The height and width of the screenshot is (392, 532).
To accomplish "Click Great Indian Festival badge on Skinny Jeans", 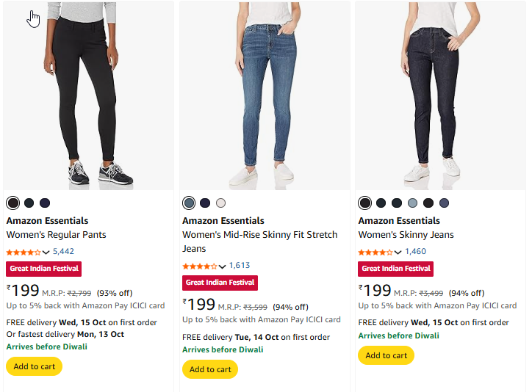I will pos(396,269).
